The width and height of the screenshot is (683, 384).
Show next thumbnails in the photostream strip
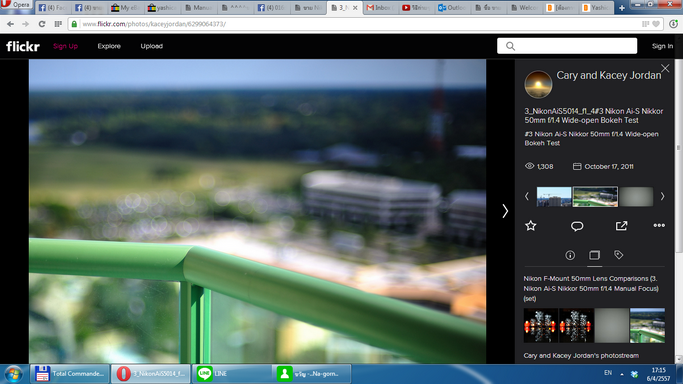click(x=662, y=196)
